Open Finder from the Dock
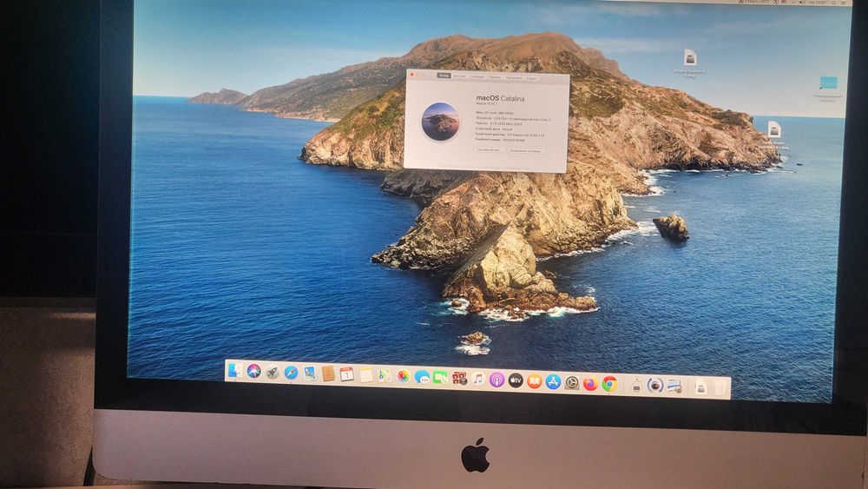The height and width of the screenshot is (489, 868). (234, 371)
